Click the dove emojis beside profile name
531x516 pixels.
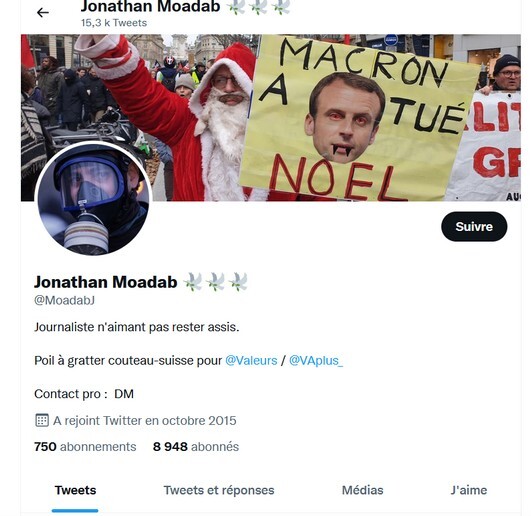[x=216, y=282]
